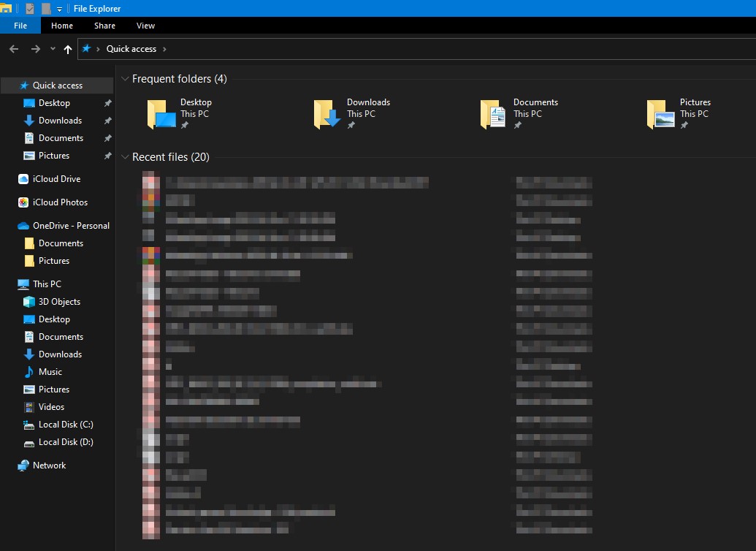Click Quick access in the address bar
The image size is (756, 551).
(131, 48)
